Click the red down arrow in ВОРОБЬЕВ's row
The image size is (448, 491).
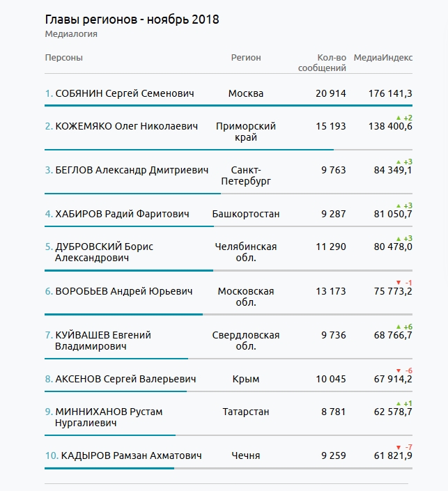398,282
